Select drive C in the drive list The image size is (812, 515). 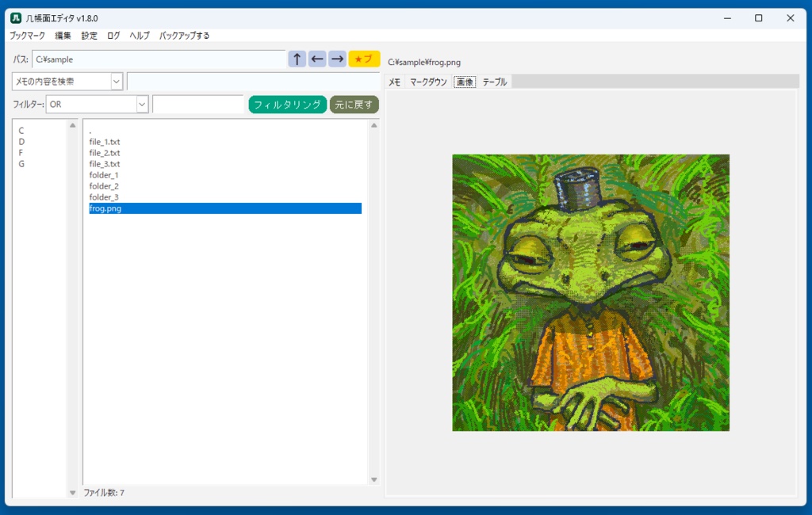(x=21, y=131)
